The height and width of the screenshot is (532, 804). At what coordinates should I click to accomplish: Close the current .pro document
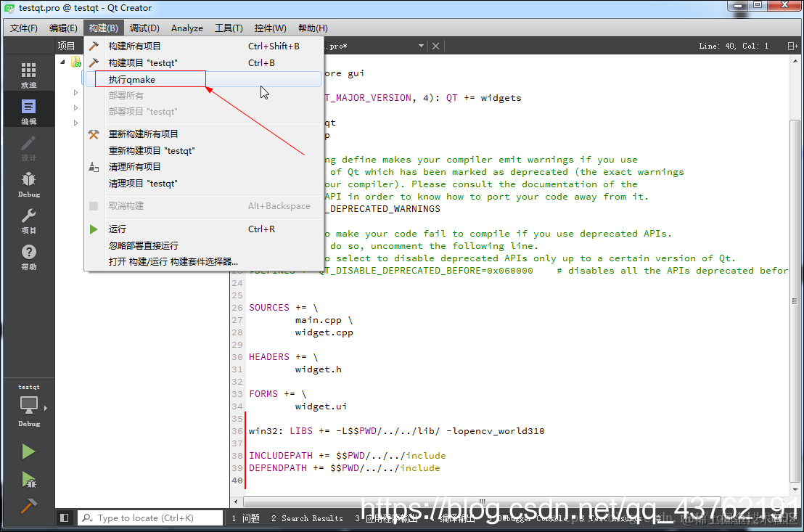coord(435,46)
